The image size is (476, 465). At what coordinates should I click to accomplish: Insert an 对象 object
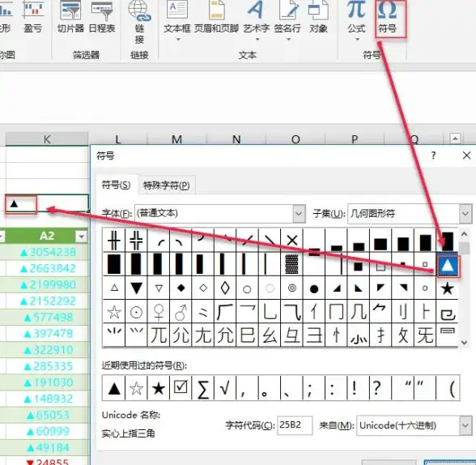coord(318,17)
